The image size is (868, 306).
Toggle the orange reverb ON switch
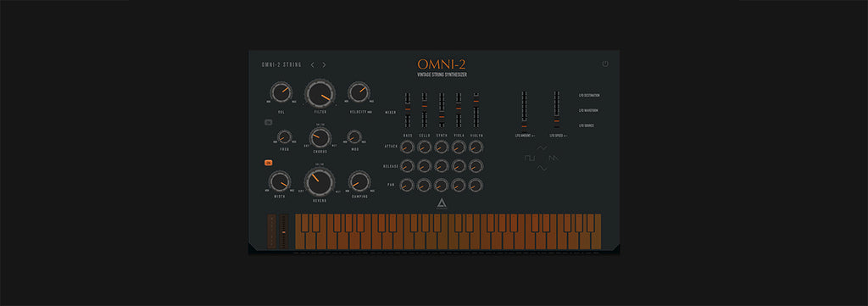(269, 163)
